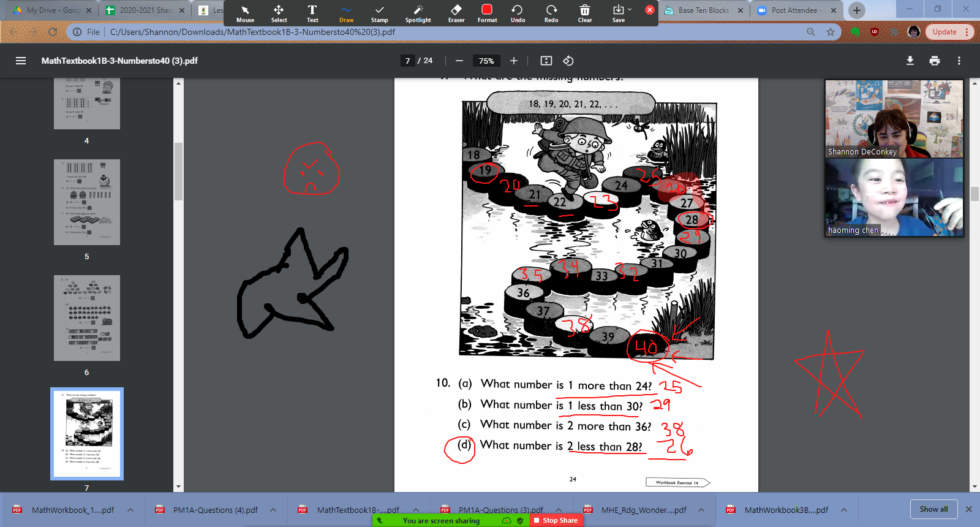
Task: Expand options for PM1A-Questions (4).pdf
Action: click(273, 510)
